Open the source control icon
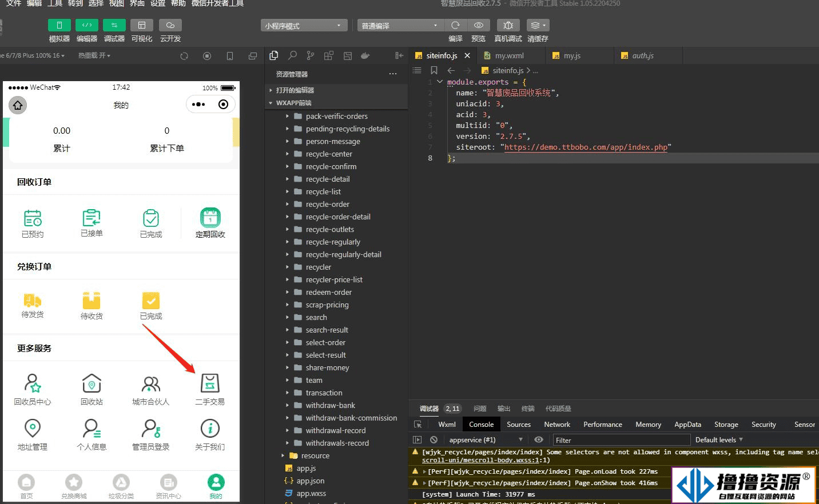819x504 pixels. tap(311, 55)
